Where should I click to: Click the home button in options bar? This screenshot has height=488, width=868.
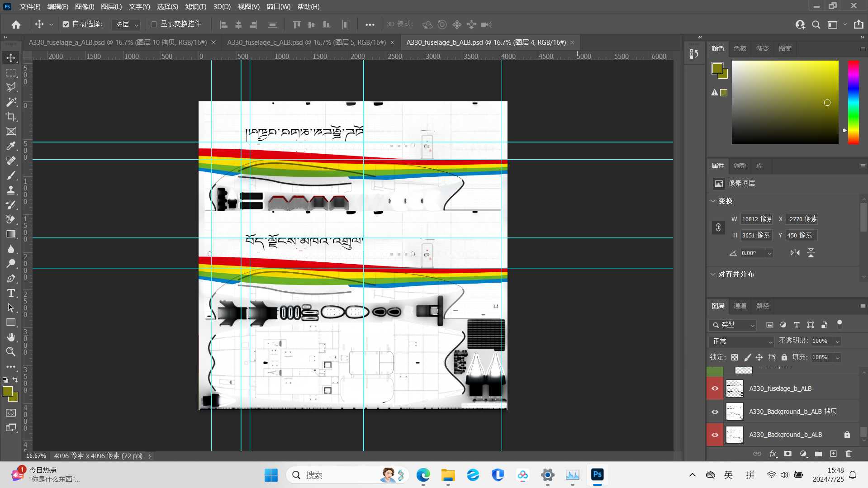(x=16, y=24)
